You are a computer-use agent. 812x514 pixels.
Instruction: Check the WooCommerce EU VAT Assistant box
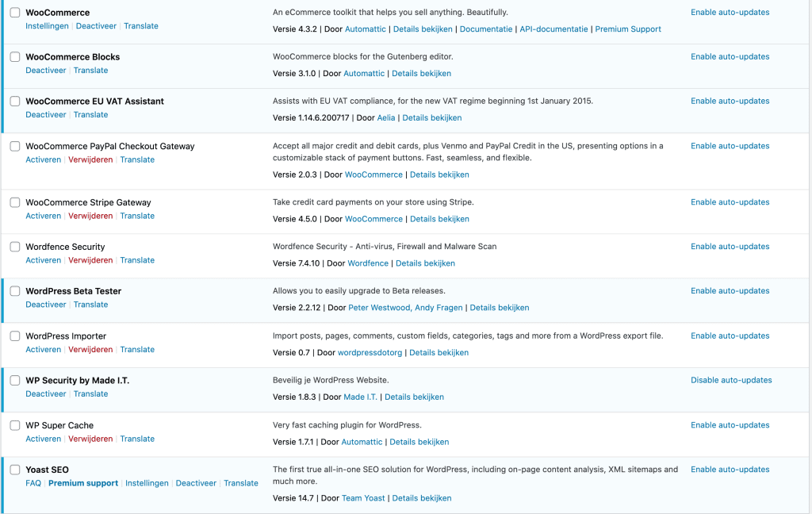pos(15,102)
